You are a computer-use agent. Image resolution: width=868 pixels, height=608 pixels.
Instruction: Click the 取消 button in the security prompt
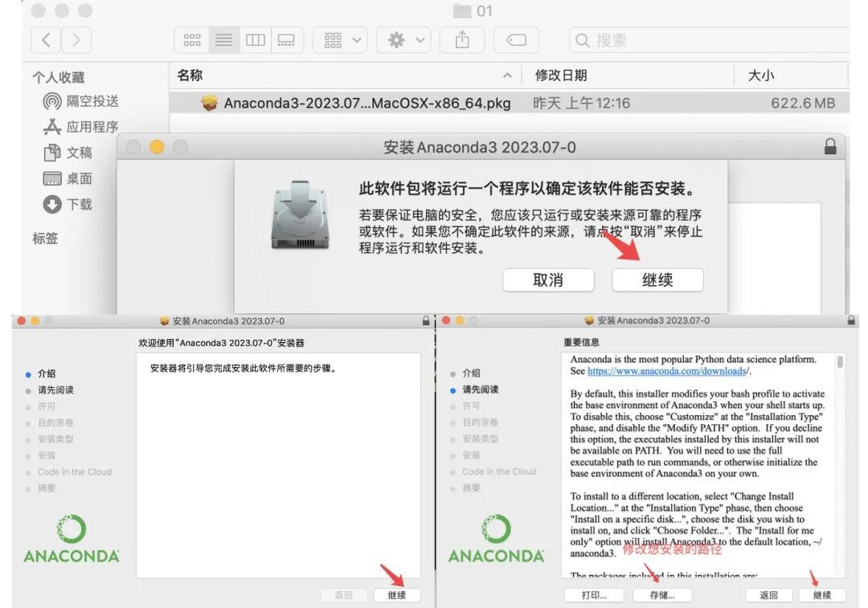pyautogui.click(x=548, y=280)
